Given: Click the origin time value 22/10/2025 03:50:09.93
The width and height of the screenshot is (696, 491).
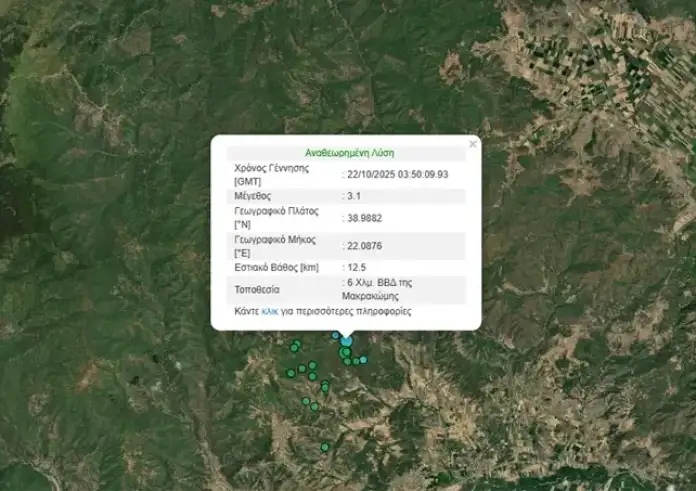Looking at the screenshot, I should pyautogui.click(x=398, y=174).
